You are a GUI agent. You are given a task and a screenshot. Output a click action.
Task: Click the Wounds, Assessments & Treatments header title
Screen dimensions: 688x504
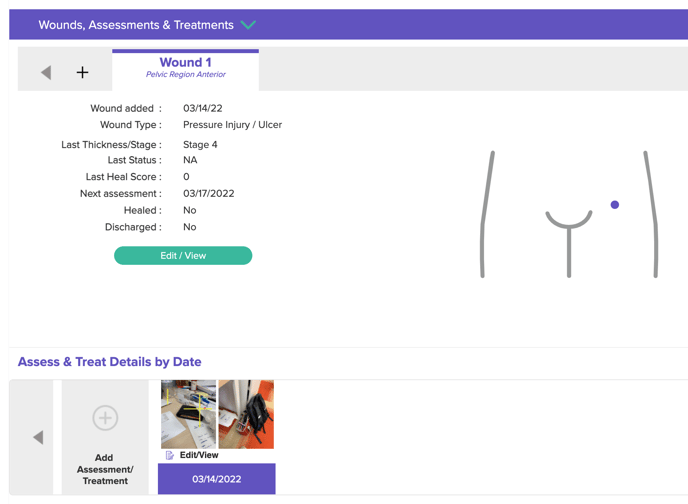click(x=136, y=25)
